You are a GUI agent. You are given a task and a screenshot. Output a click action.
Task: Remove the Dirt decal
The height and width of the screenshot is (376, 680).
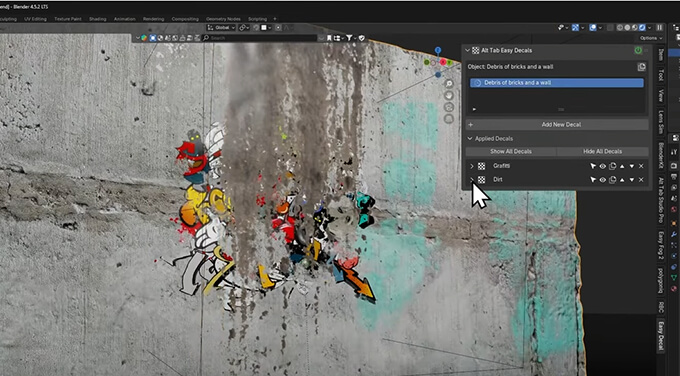[641, 180]
